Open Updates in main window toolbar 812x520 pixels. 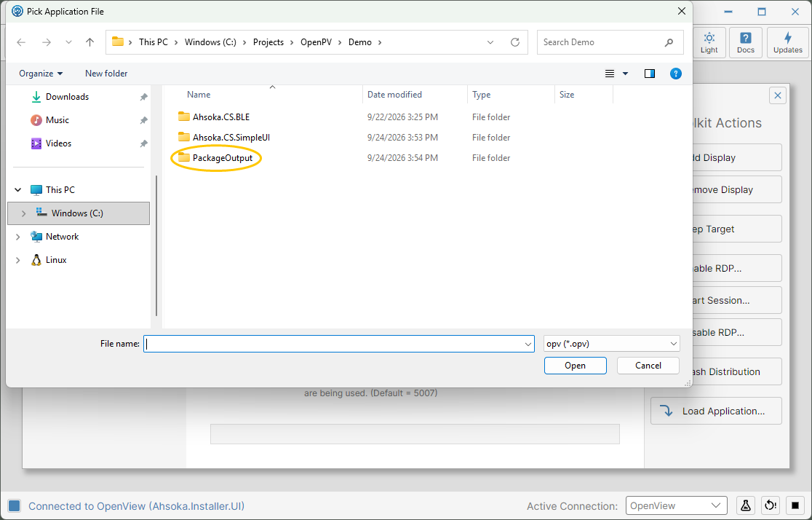(788, 42)
